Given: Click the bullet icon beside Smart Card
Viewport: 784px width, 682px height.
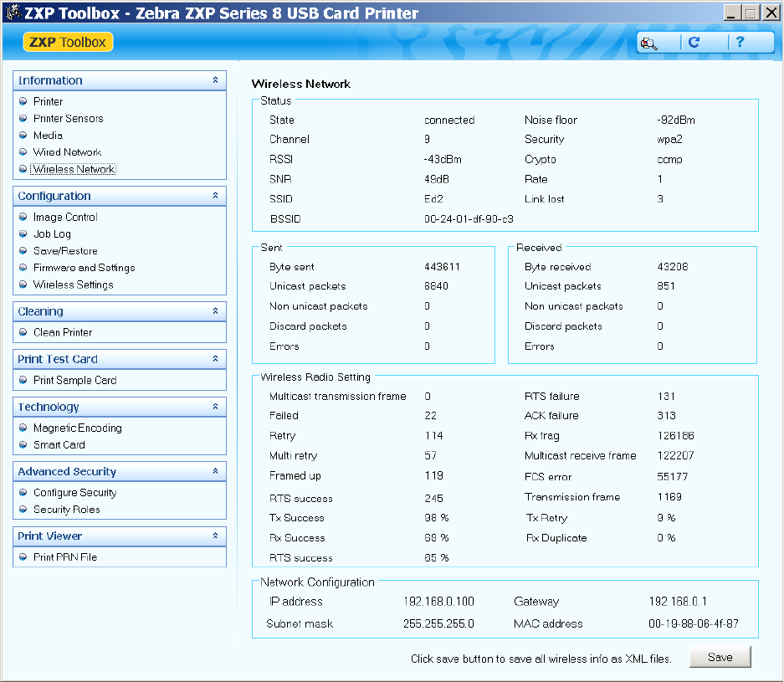Looking at the screenshot, I should (23, 444).
